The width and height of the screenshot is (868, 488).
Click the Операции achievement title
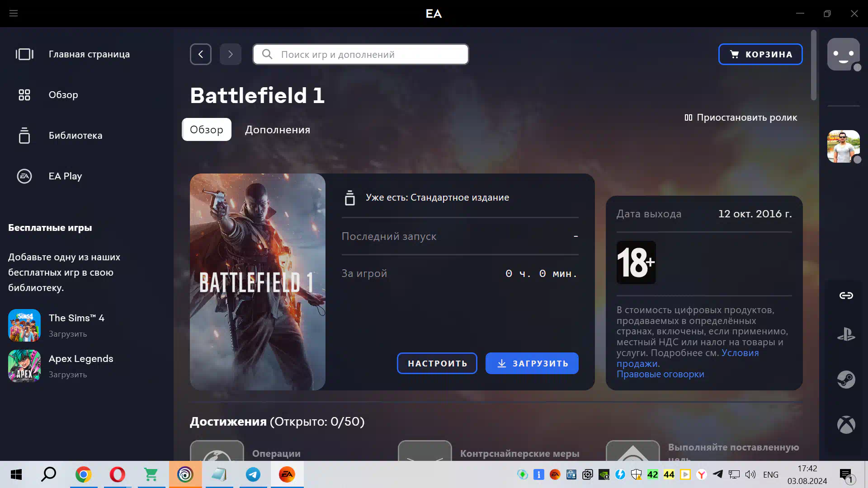tap(276, 454)
